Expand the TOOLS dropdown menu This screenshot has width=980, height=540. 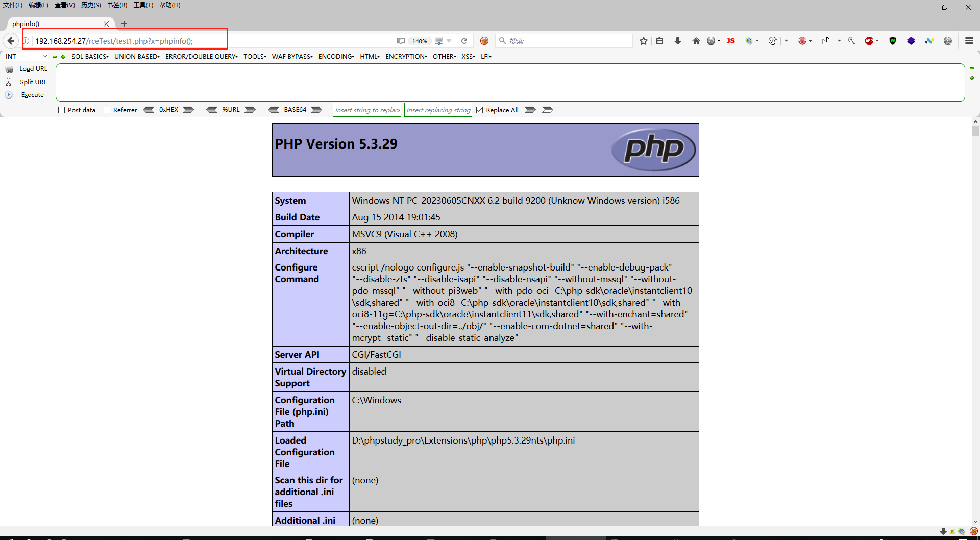coord(255,56)
